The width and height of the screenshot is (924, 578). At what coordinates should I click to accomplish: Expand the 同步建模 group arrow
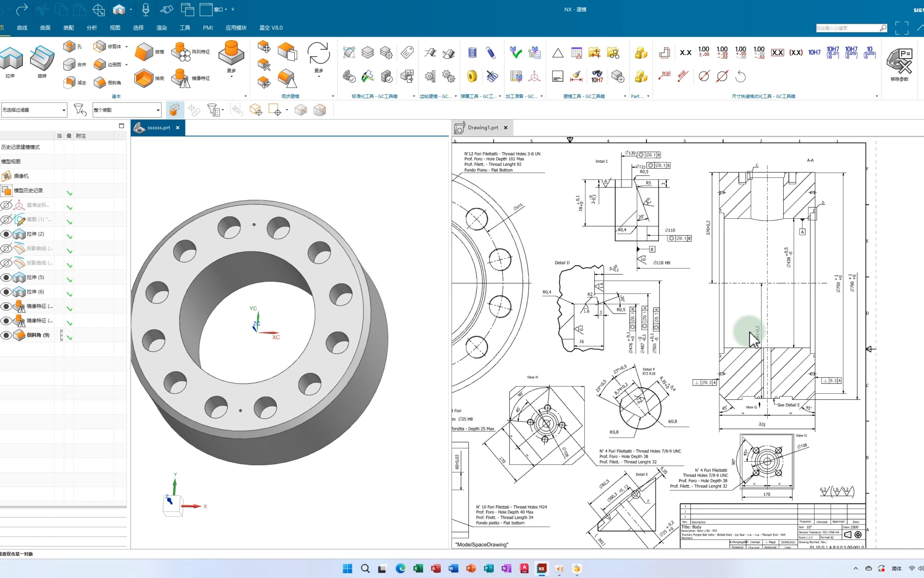pyautogui.click(x=333, y=96)
